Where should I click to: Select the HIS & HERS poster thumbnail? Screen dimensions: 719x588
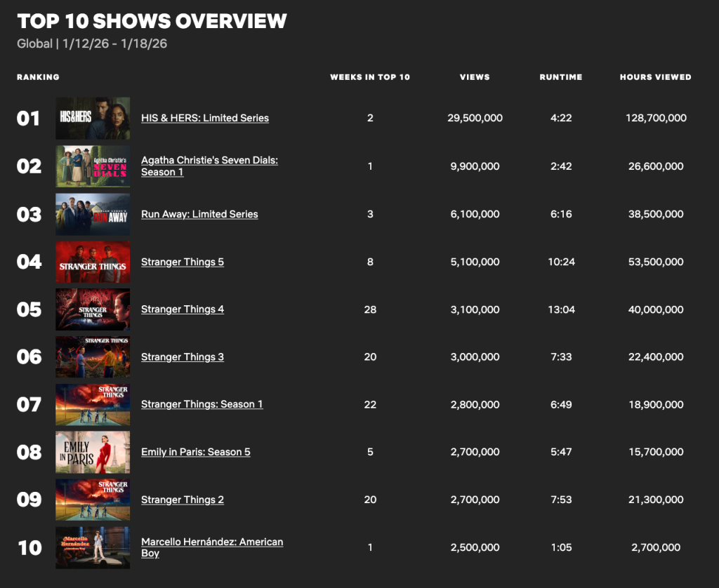[92, 118]
